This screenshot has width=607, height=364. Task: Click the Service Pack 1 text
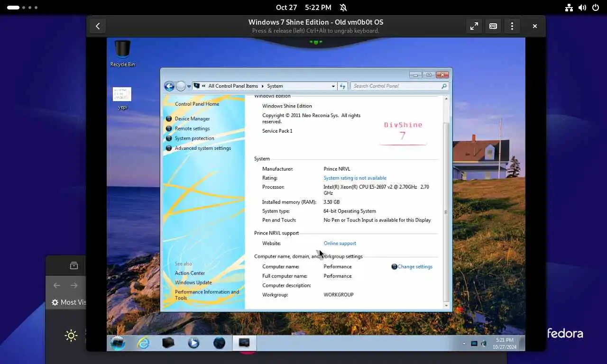[277, 131]
